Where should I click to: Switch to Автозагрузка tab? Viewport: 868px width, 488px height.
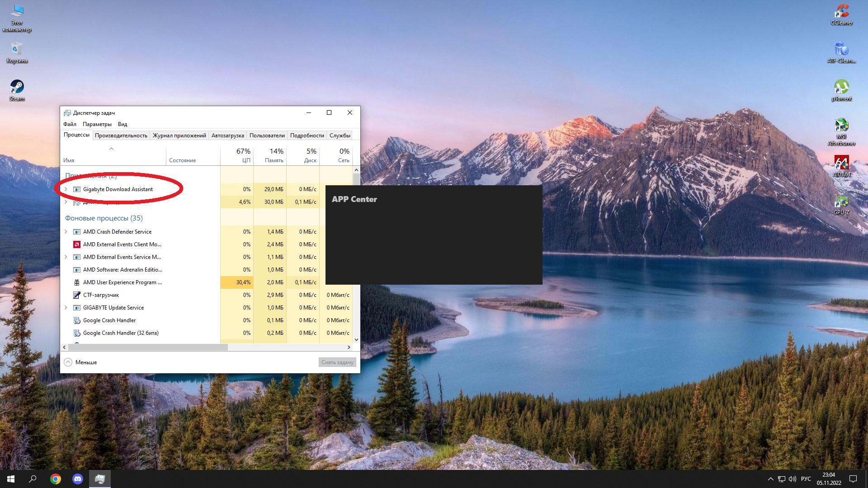click(228, 136)
